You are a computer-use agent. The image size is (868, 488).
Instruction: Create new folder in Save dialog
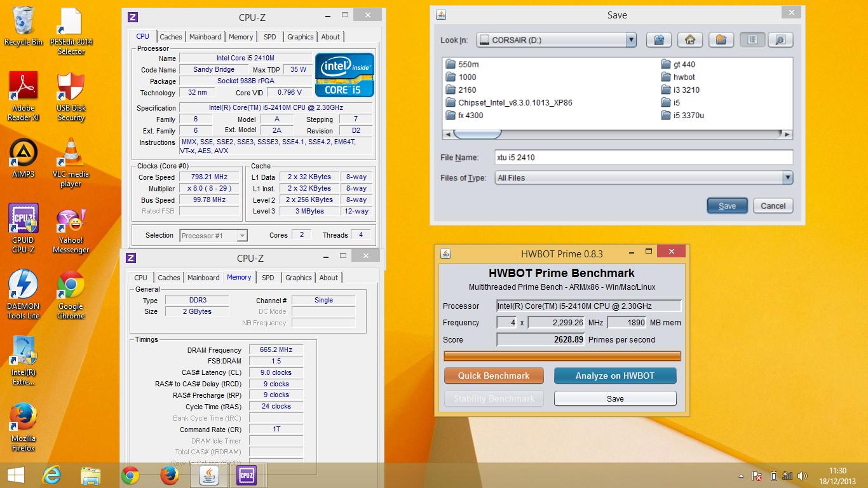click(721, 40)
